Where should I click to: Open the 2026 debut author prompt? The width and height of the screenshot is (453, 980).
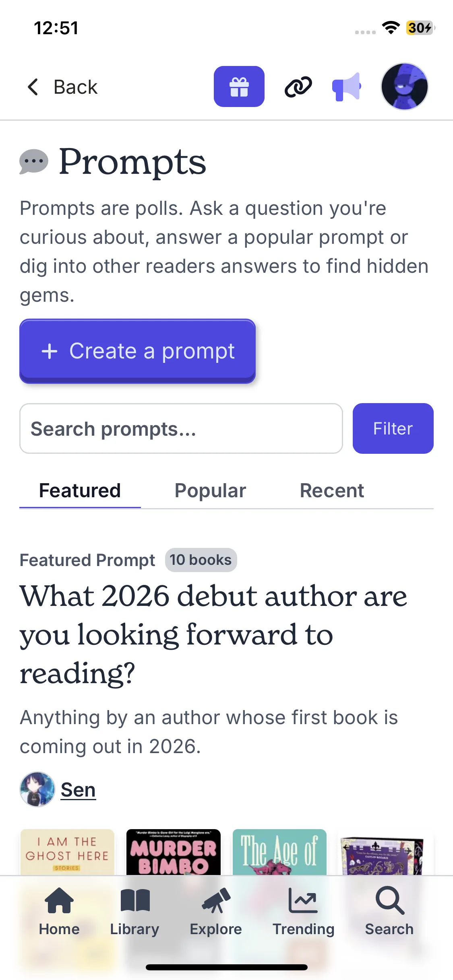tap(213, 634)
